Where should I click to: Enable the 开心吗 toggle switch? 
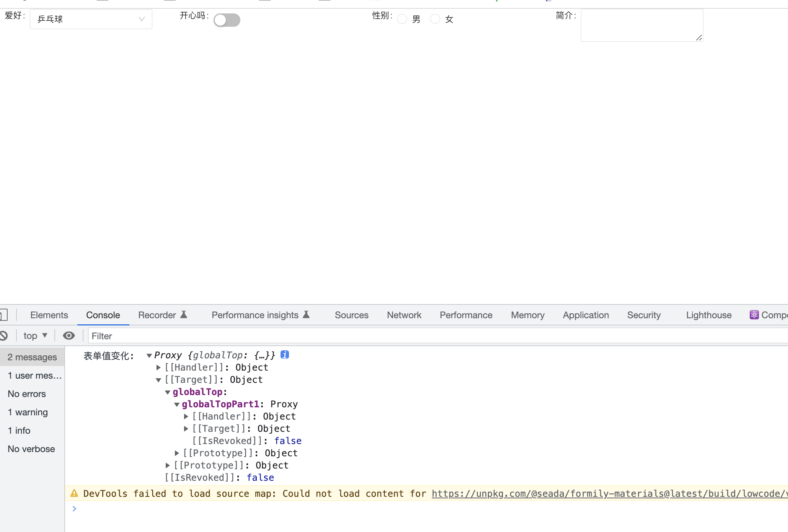(227, 20)
